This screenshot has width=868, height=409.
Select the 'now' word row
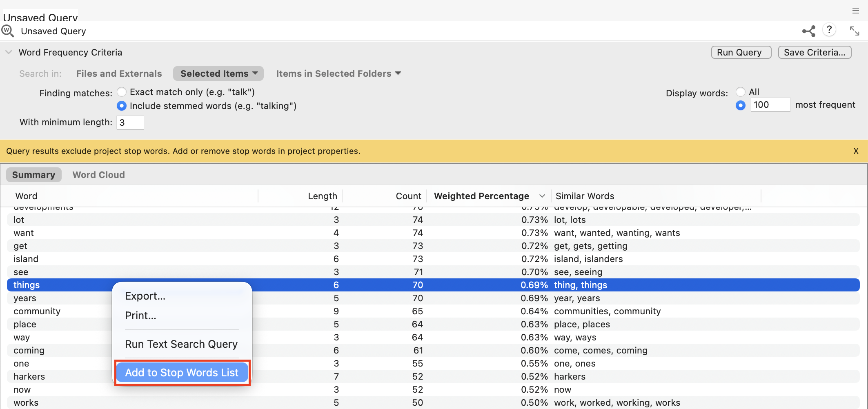point(433,389)
